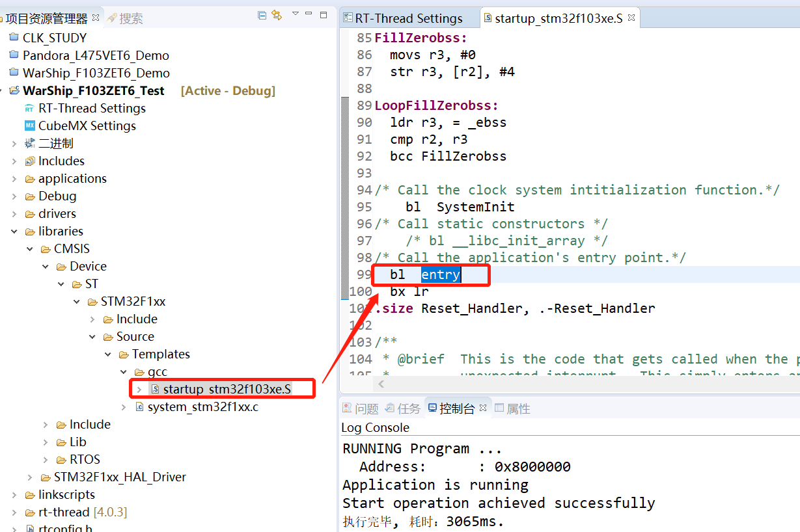The height and width of the screenshot is (532, 800).
Task: Open the 任务 tasks tab
Action: click(408, 408)
